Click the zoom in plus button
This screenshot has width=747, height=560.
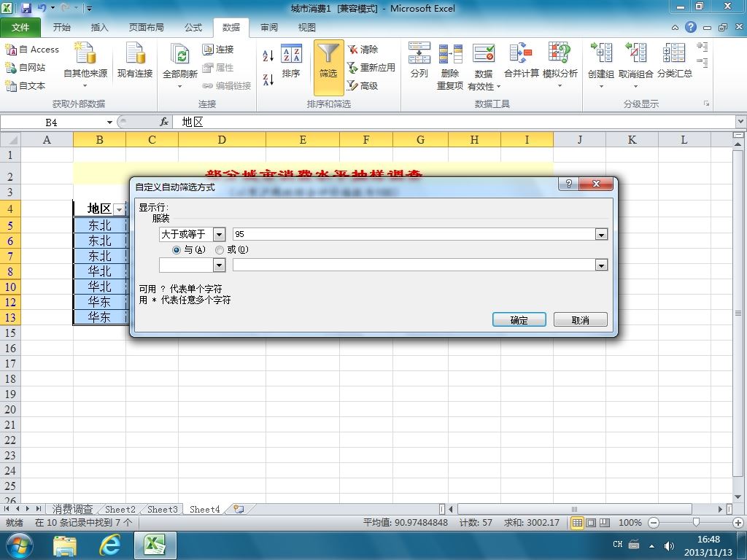point(738,523)
